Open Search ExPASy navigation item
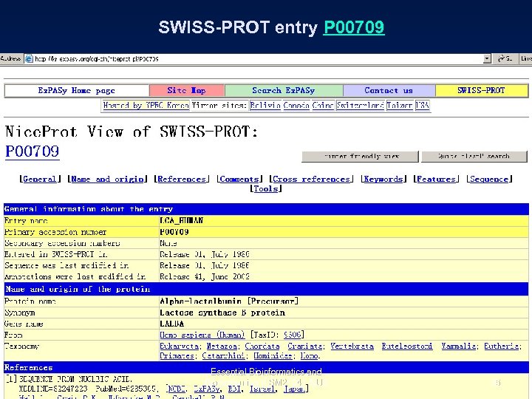 click(284, 91)
